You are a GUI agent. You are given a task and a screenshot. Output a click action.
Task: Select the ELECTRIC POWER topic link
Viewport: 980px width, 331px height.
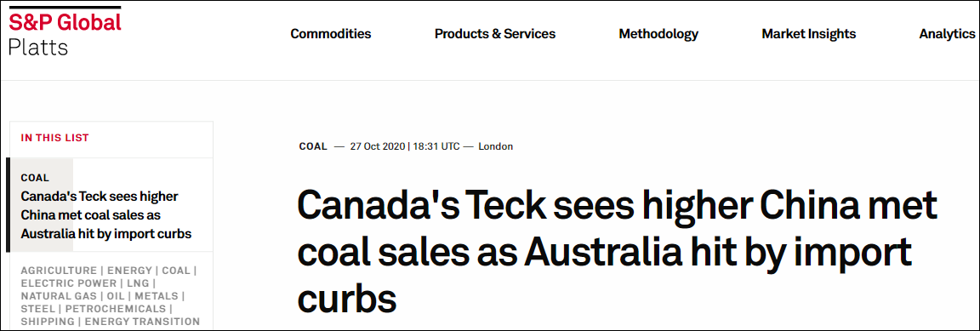pos(66,283)
